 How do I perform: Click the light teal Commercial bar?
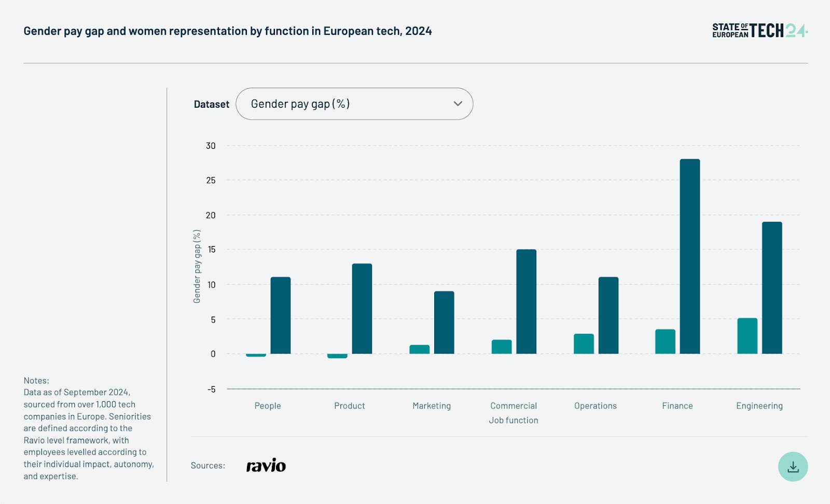pos(501,347)
